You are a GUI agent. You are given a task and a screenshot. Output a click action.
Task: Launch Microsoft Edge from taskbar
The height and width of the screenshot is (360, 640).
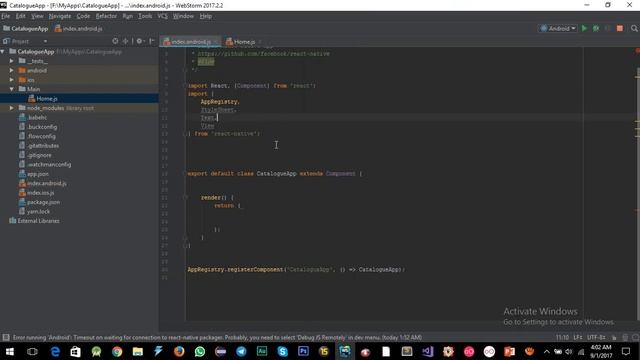[x=55, y=351]
